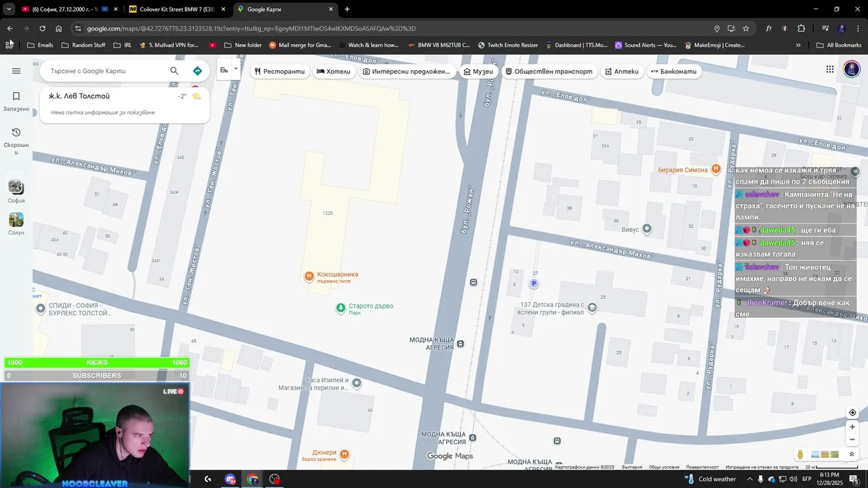Focus the 'Търсене с Google Карти' search box
868x488 pixels.
click(106, 70)
